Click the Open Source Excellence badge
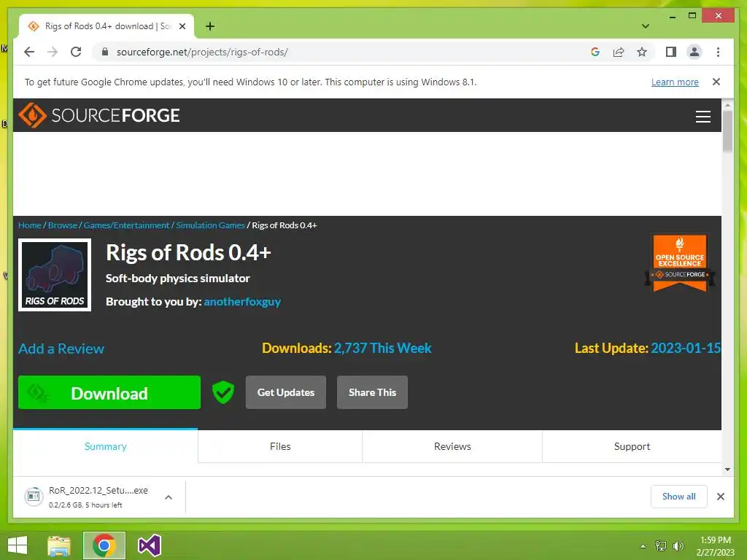The height and width of the screenshot is (560, 747). [x=679, y=262]
